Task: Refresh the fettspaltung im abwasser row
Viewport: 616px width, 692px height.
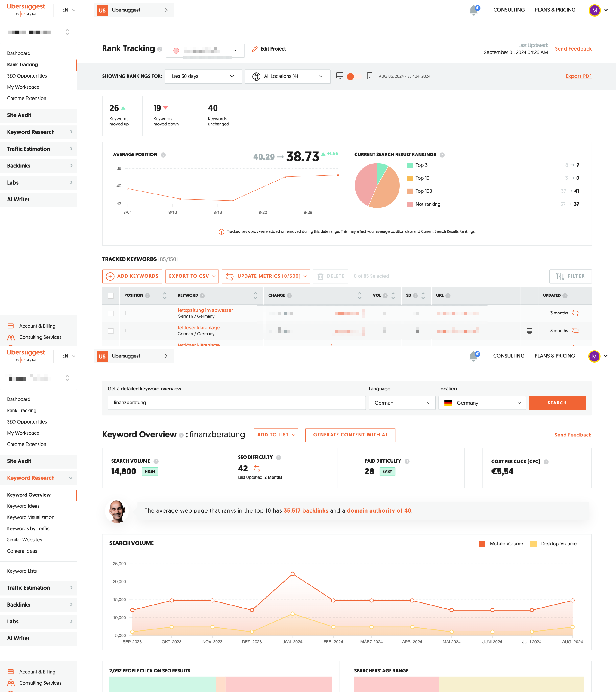Action: 575,313
